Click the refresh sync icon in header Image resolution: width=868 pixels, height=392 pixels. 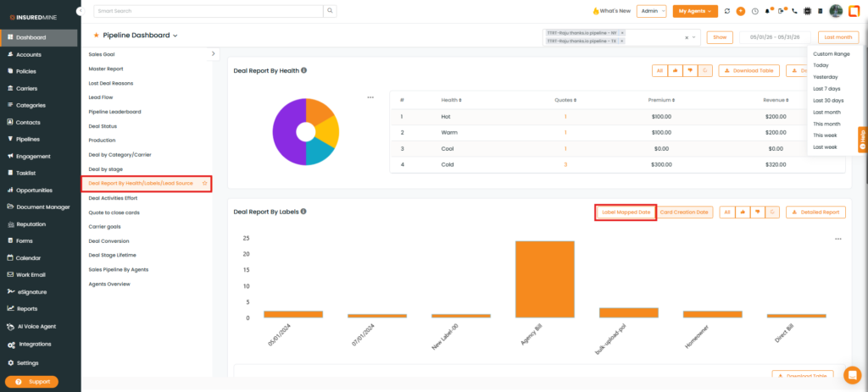(726, 11)
